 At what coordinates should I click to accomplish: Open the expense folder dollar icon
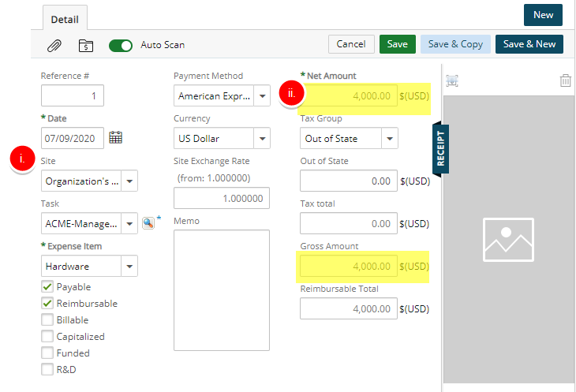pos(86,46)
